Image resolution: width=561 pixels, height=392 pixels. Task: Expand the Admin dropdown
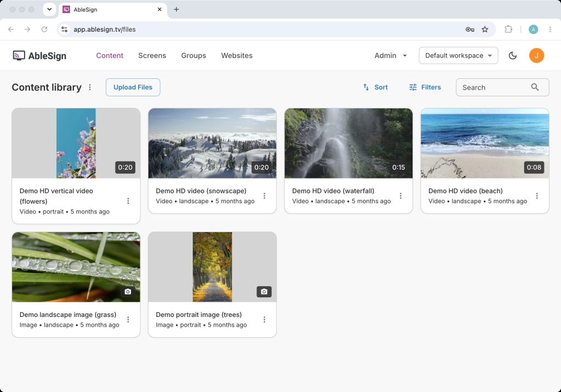(391, 55)
